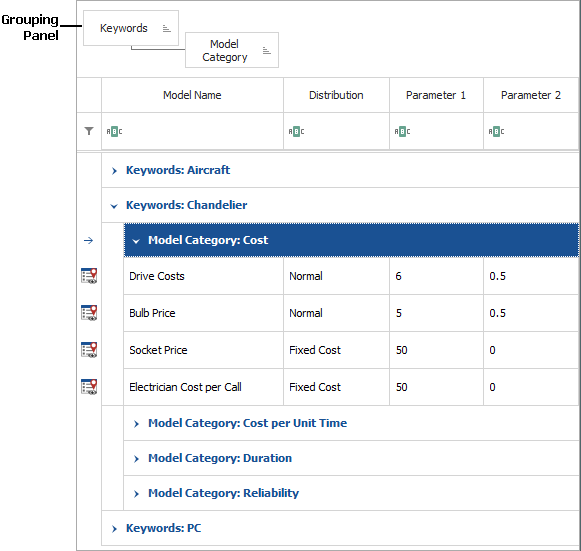Click the ABC filter icon under Parameter 2
581x551 pixels.
tap(497, 132)
